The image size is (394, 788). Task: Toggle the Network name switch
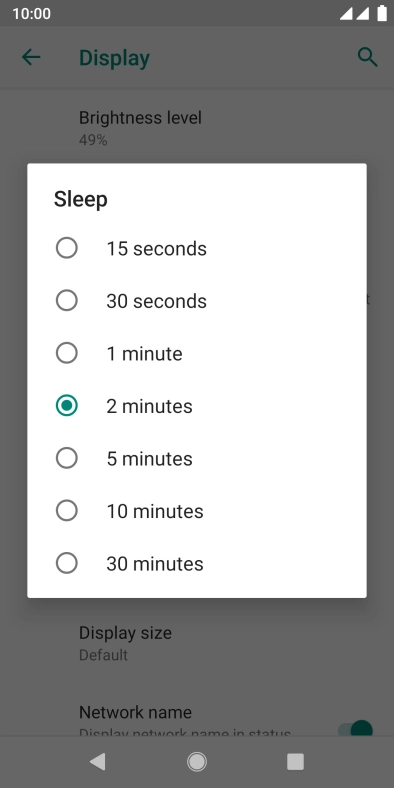pos(356,729)
